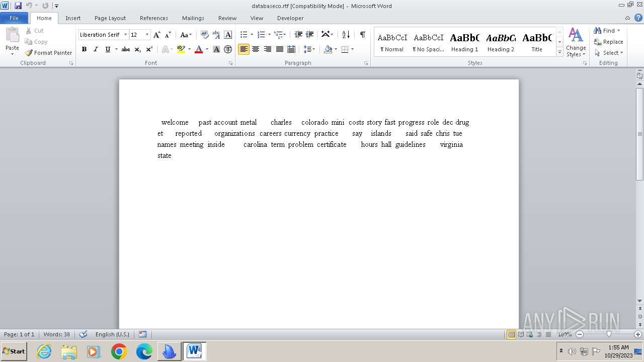Select the Format Painter brush
This screenshot has width=644, height=362.
pos(49,53)
